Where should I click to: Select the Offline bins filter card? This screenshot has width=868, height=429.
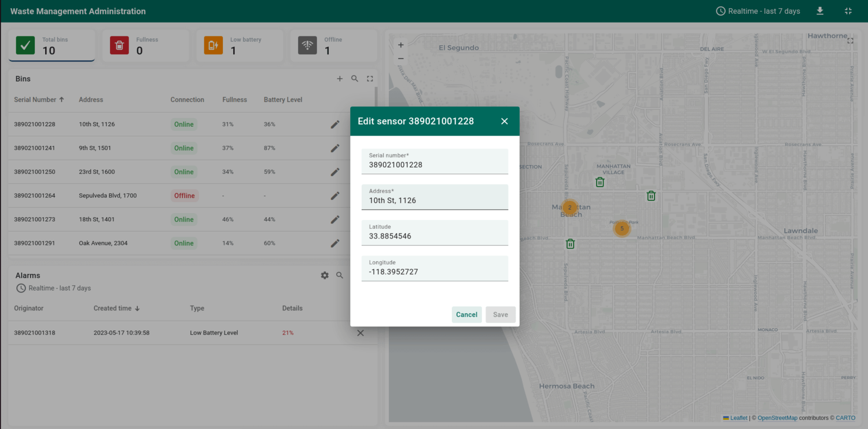(333, 46)
